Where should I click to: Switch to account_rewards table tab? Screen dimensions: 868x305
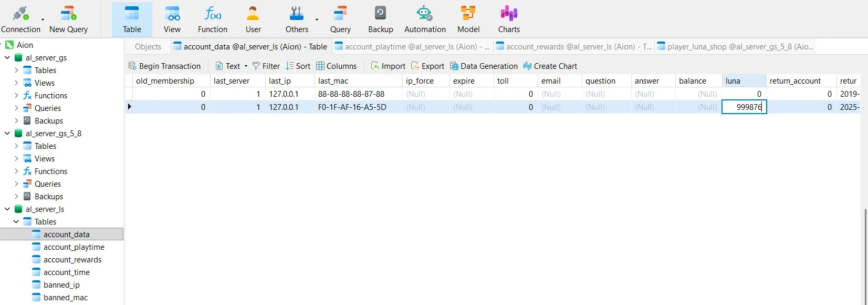pyautogui.click(x=573, y=46)
